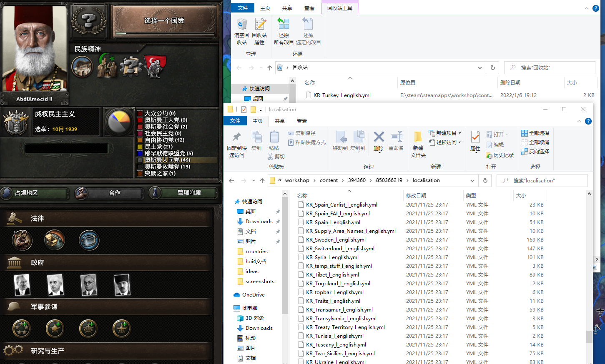Open the 合作 collaboration button
The image size is (605, 364).
[110, 193]
